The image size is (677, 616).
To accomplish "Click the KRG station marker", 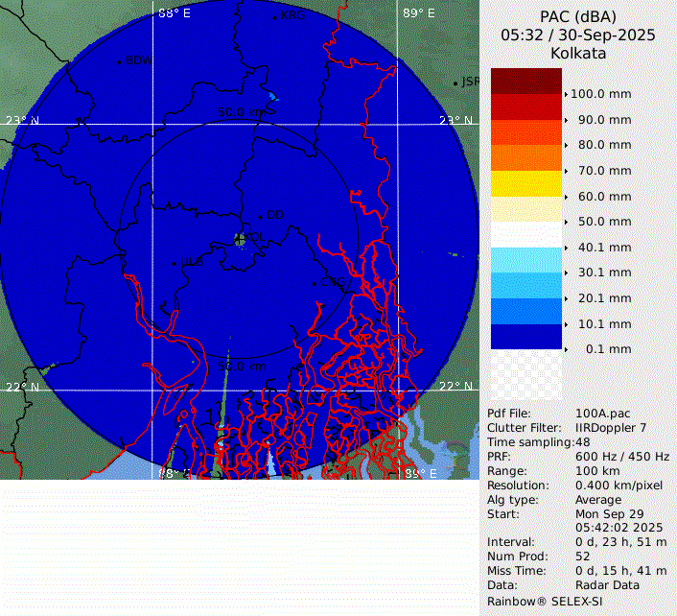I will point(274,17).
